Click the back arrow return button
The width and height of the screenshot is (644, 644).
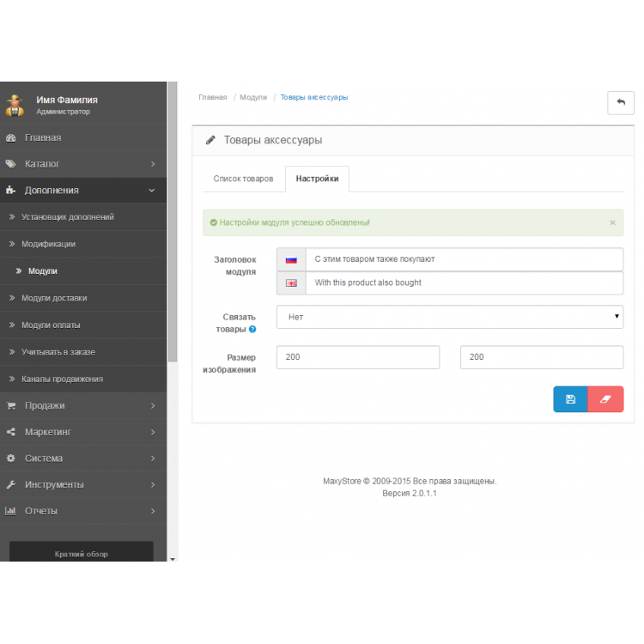pyautogui.click(x=620, y=102)
